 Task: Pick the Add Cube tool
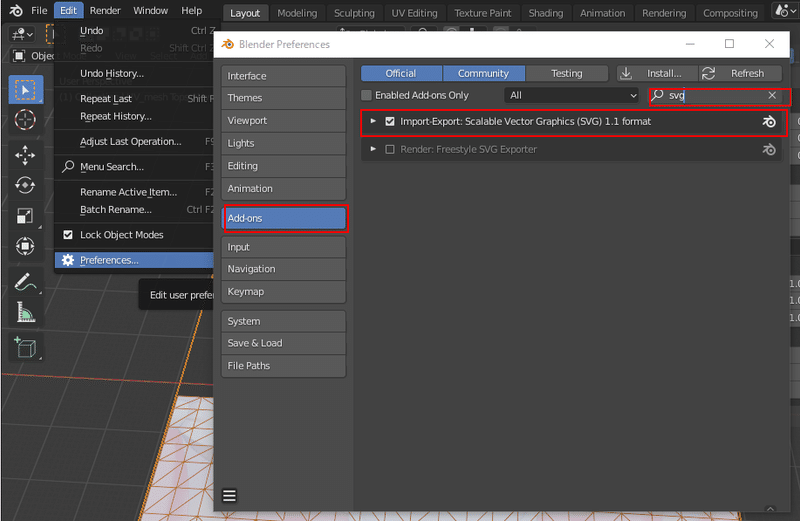pyautogui.click(x=25, y=348)
